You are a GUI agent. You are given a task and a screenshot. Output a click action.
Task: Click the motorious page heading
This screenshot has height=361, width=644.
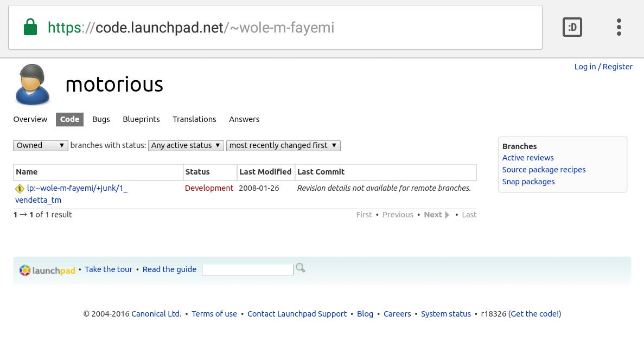(114, 85)
